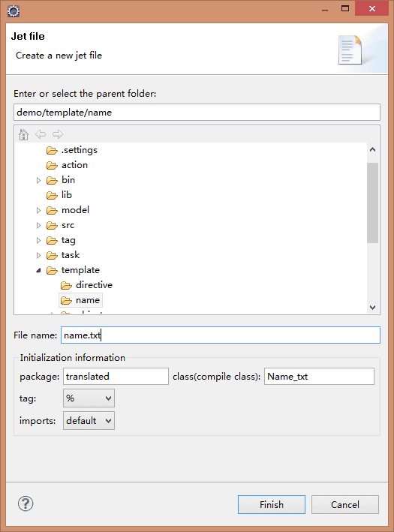
Task: Select the name folder in tree
Action: point(80,300)
